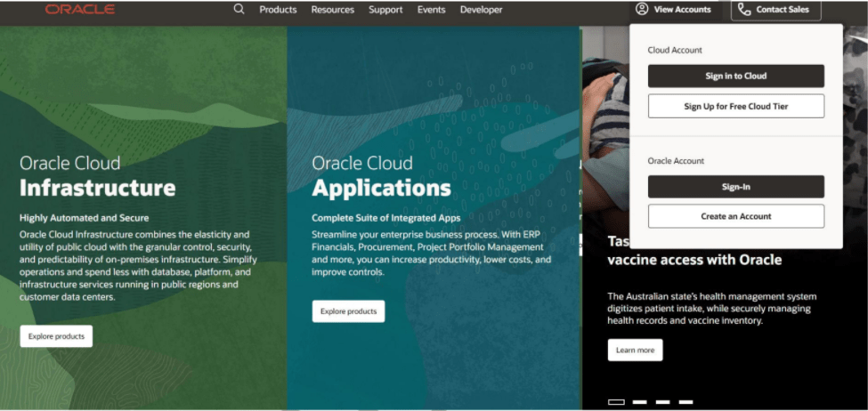The width and height of the screenshot is (868, 411).
Task: Go to the Events menu item
Action: (431, 10)
